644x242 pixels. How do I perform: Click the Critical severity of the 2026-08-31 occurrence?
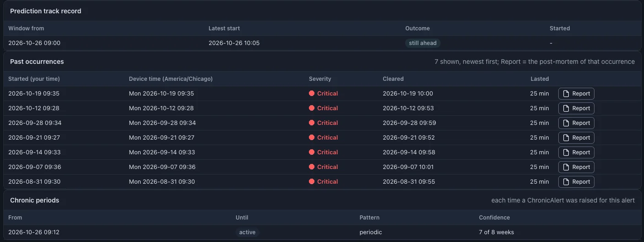[x=324, y=182]
